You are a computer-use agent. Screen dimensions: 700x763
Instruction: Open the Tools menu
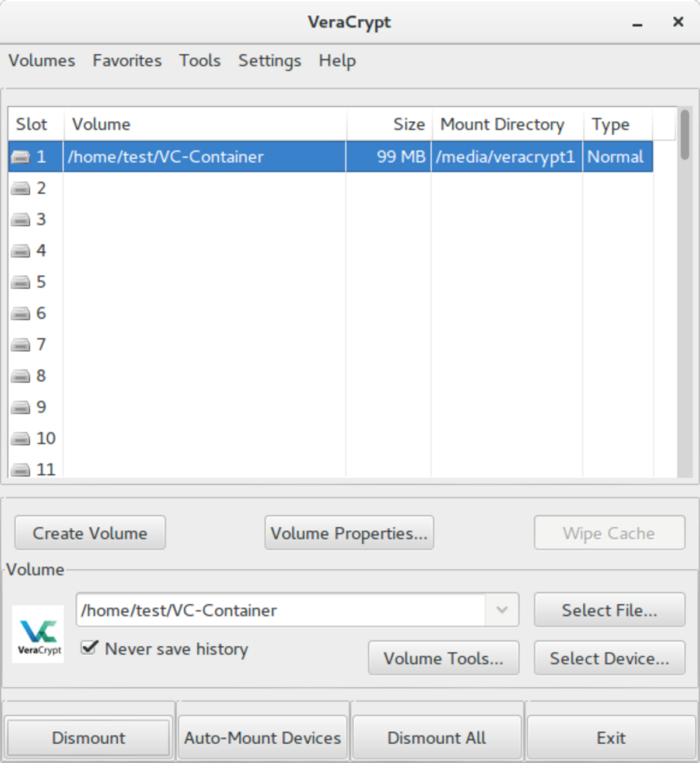199,61
